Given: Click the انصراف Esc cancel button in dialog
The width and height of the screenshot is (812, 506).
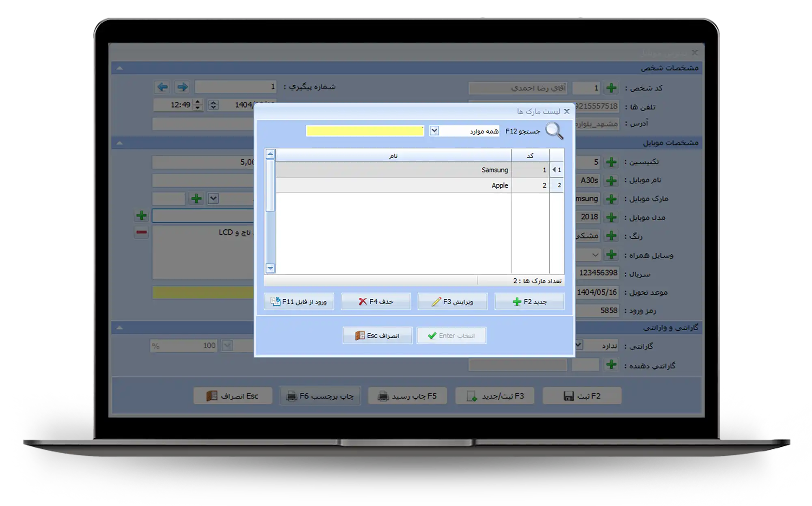Looking at the screenshot, I should [377, 336].
